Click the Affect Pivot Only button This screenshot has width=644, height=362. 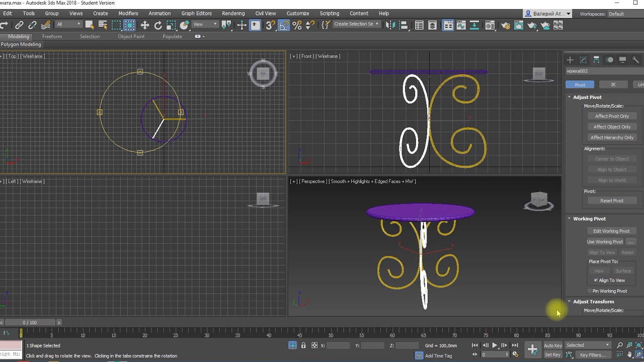(612, 116)
